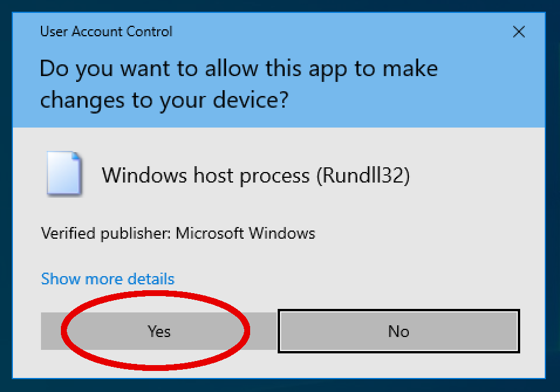Click the Microsoft Windows publisher name
Image resolution: width=560 pixels, height=392 pixels.
(x=245, y=233)
